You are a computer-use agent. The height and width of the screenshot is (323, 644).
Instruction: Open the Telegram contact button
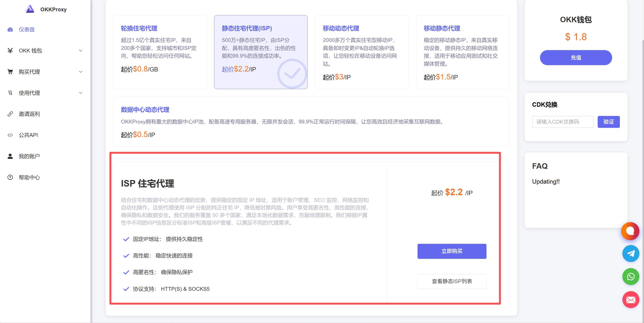point(631,254)
